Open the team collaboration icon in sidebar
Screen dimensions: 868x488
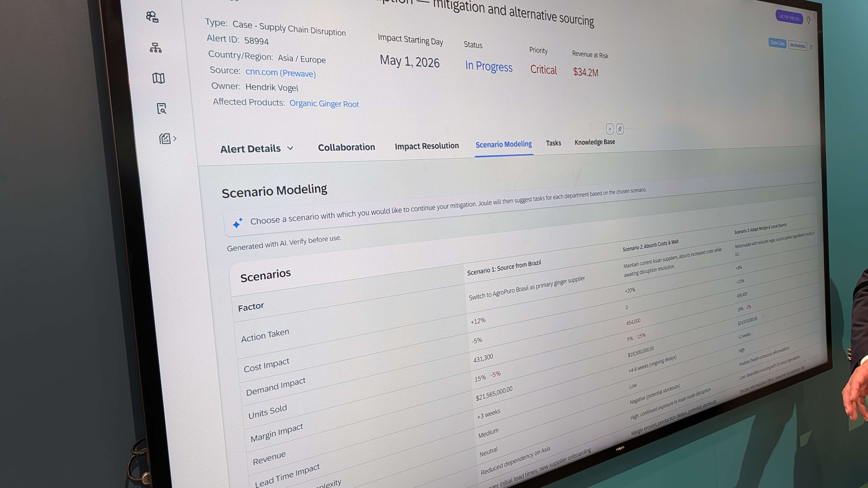click(152, 17)
